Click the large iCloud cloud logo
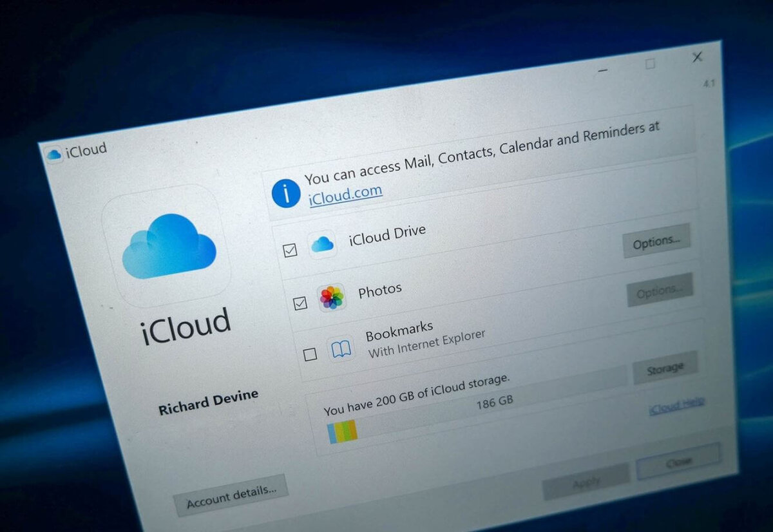 click(168, 247)
